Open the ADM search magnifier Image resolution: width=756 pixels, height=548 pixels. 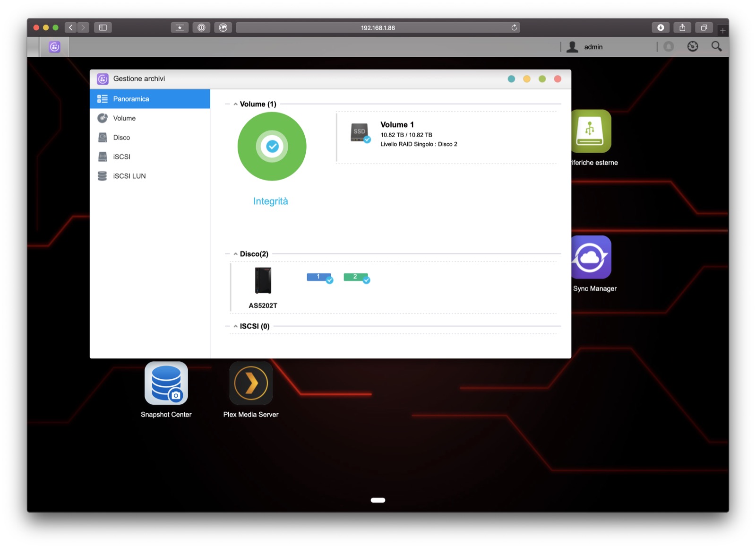click(716, 46)
